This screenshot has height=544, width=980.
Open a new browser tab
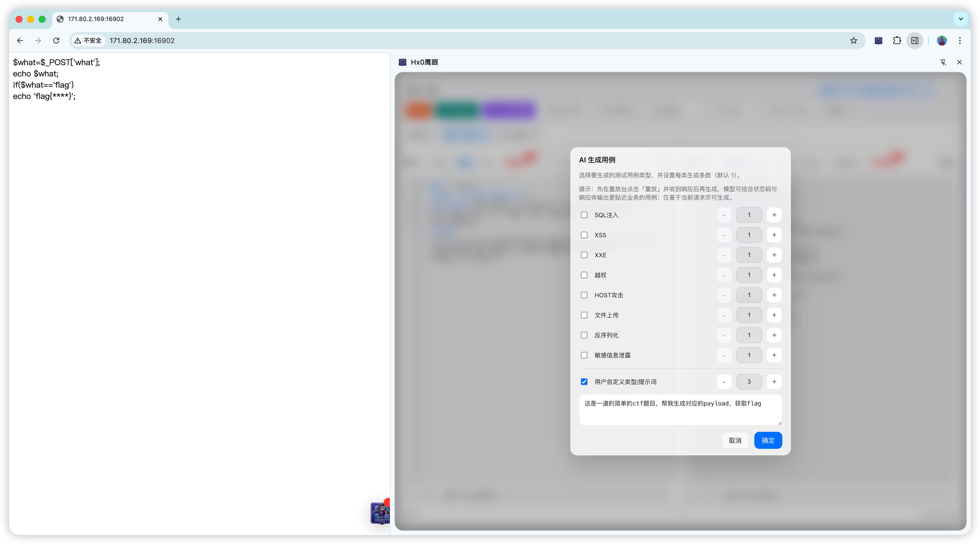coord(178,19)
